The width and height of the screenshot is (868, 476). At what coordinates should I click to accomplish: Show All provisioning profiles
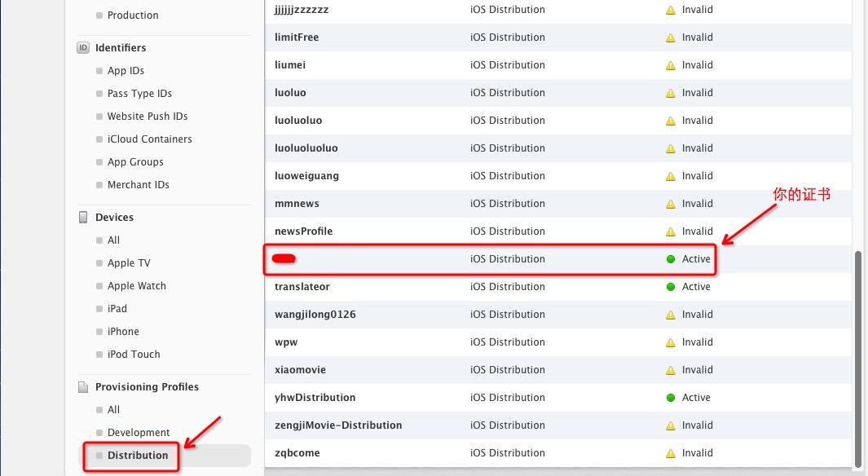(x=113, y=410)
